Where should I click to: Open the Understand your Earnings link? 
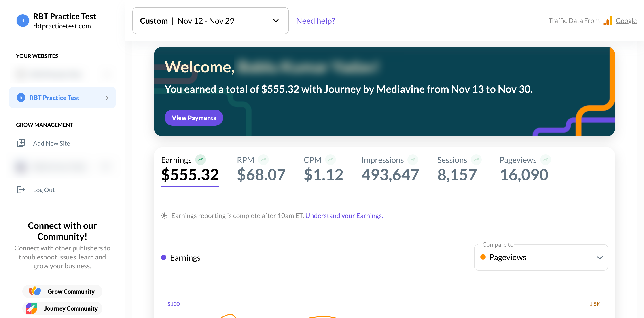(x=344, y=216)
